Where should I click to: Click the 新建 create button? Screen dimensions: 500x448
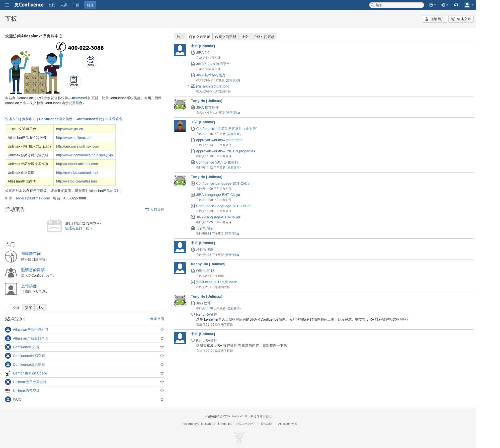90,5
